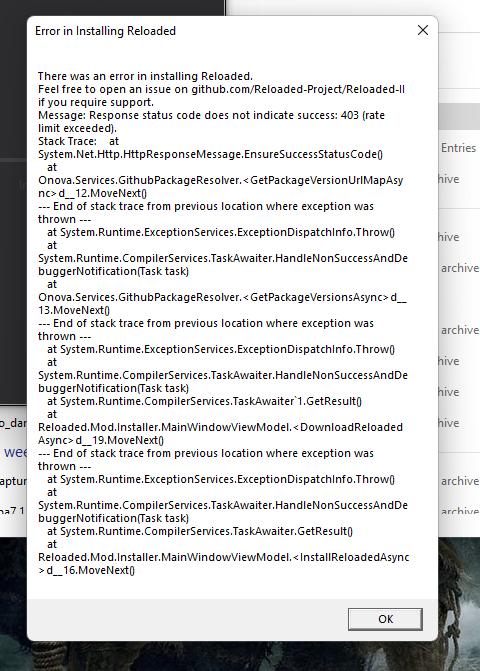
Task: Click the 'Error in Installing Reloaded' title text
Action: click(105, 31)
